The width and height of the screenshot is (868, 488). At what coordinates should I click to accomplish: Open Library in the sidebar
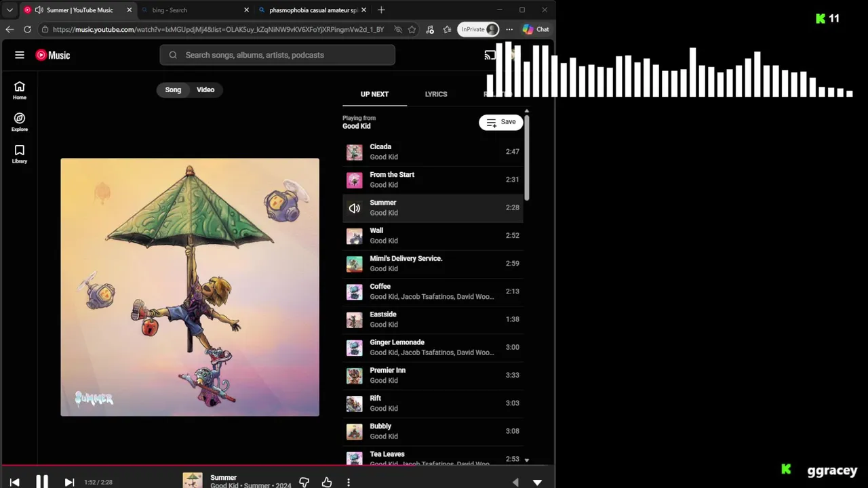point(20,154)
